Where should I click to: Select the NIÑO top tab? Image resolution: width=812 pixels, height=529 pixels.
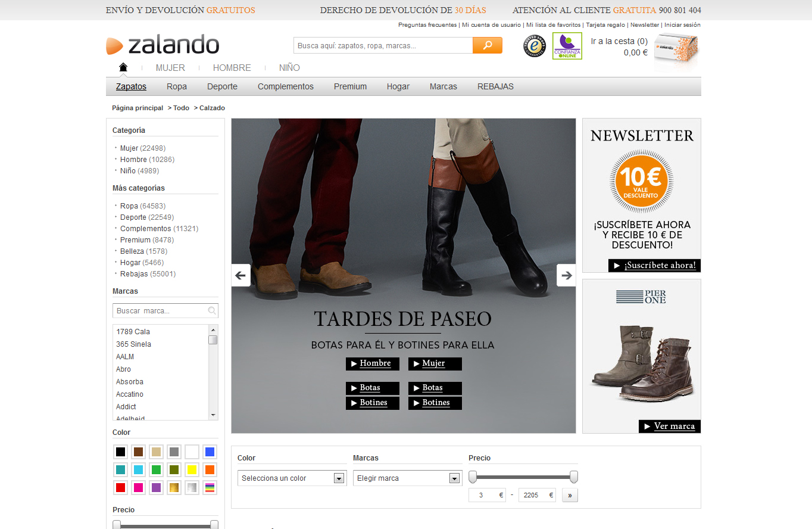pos(289,68)
